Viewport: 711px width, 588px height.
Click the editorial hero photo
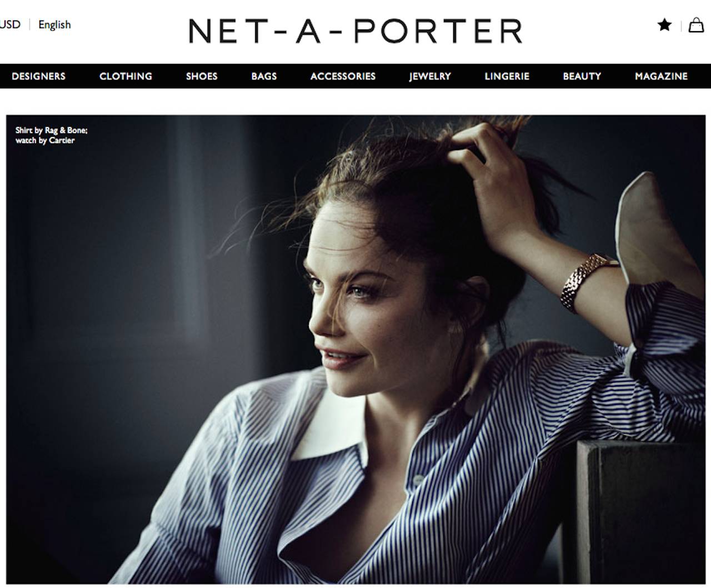pyautogui.click(x=355, y=349)
